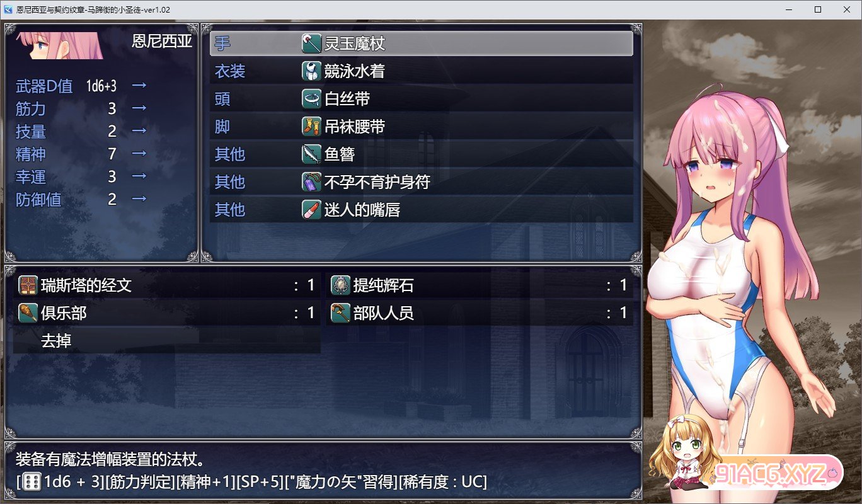The width and height of the screenshot is (862, 504).
Task: Click the 瑞斯塔的经文 scripture book icon
Action: point(28,285)
